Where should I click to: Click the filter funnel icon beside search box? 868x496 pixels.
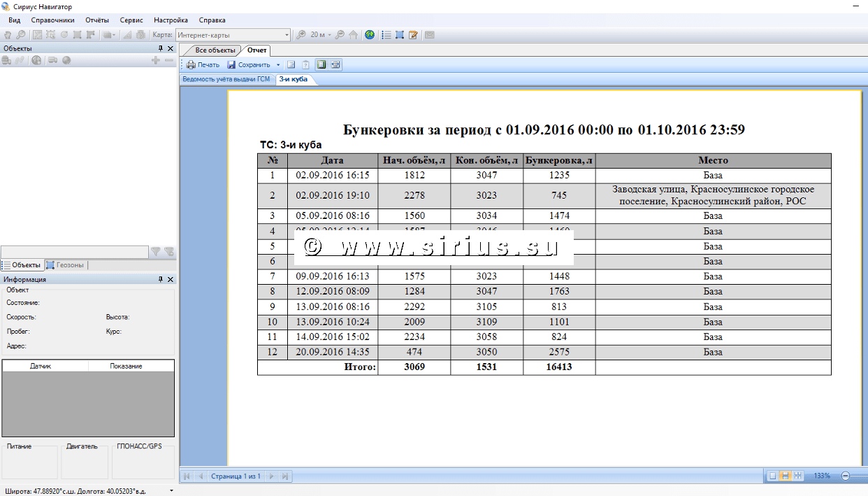click(156, 252)
